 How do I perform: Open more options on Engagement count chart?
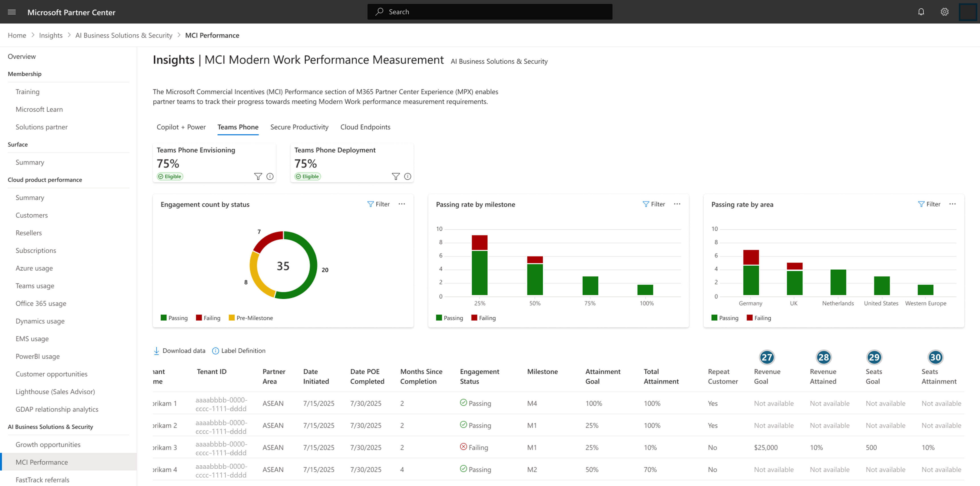(x=402, y=204)
